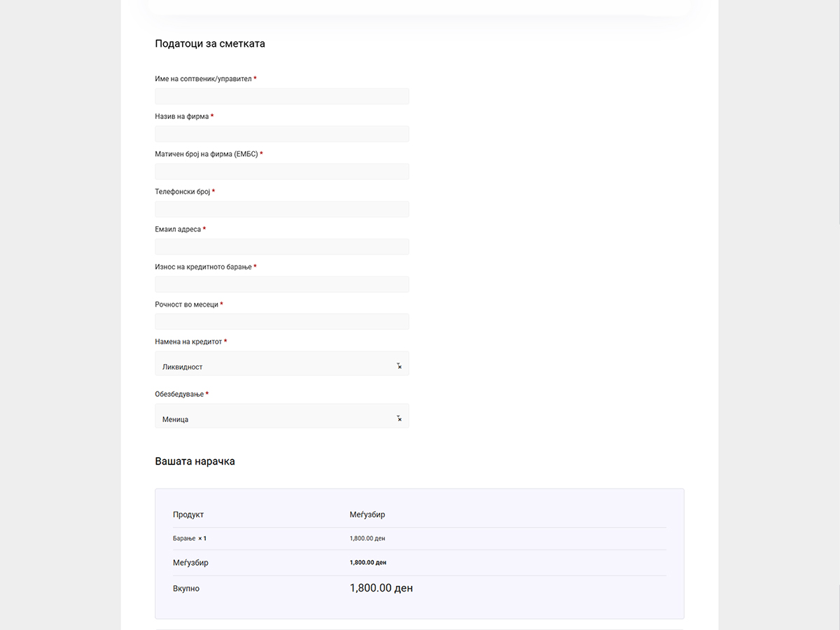Click the Рочност во месеци input
840x630 pixels.
pyautogui.click(x=281, y=322)
